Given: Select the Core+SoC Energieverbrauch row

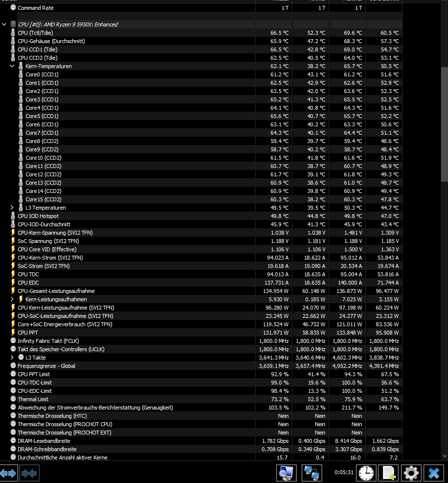Looking at the screenshot, I should click(x=201, y=324).
